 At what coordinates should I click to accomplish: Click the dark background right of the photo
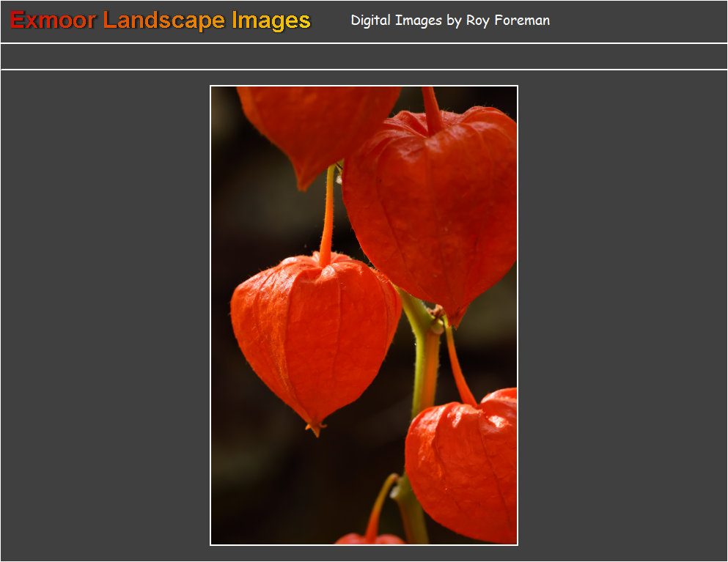tap(623, 315)
